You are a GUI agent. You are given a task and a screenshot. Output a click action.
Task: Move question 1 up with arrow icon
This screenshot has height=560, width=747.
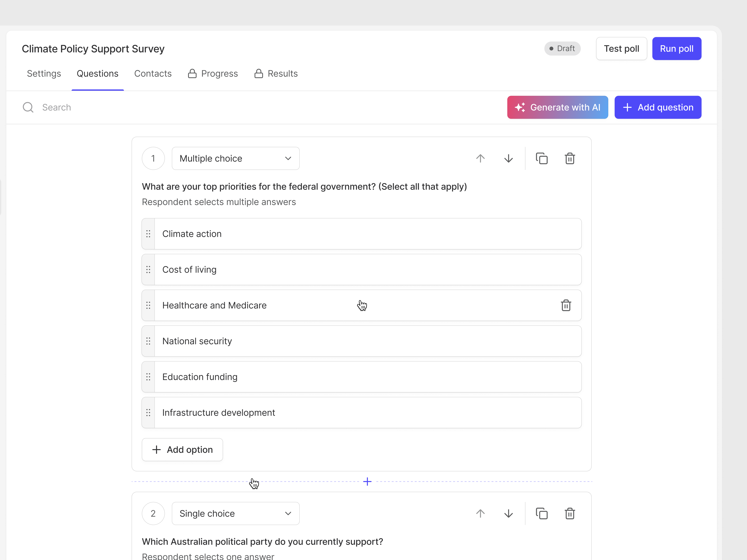click(480, 158)
